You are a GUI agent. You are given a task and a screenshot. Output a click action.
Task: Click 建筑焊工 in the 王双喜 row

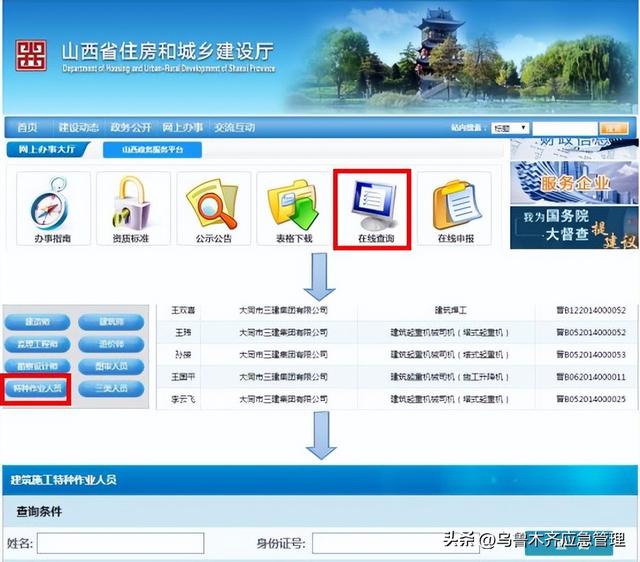450,310
